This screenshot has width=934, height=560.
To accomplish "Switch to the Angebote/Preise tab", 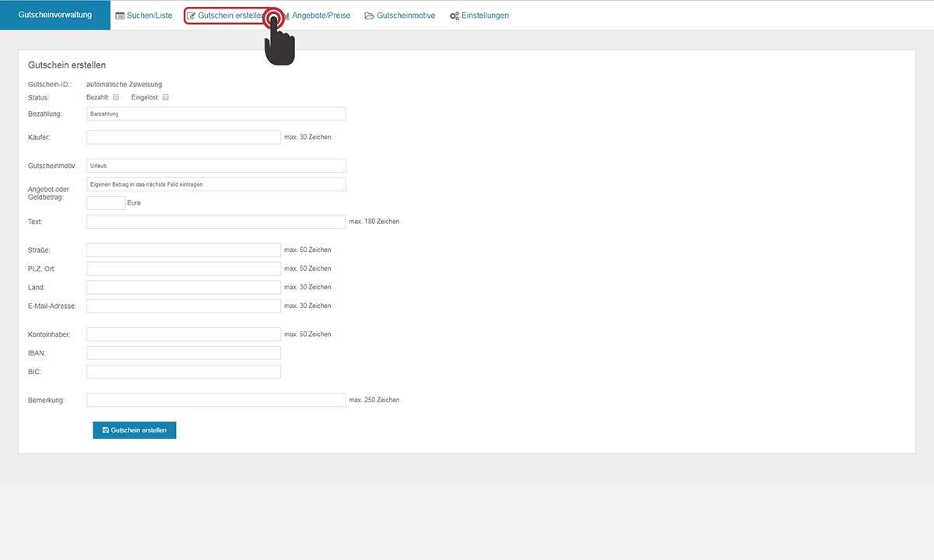I will tap(321, 16).
